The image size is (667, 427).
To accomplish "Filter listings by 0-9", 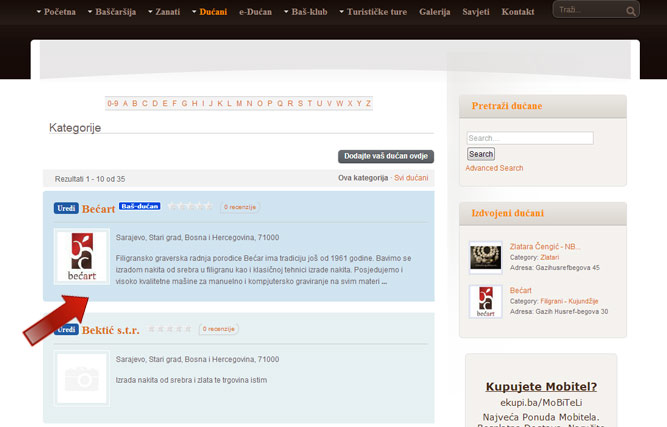I will 113,103.
